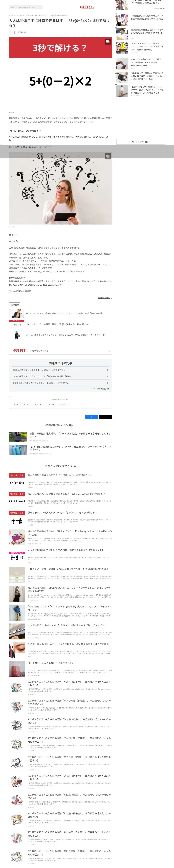Open the トップ breadcrumb link

pos(11,15)
